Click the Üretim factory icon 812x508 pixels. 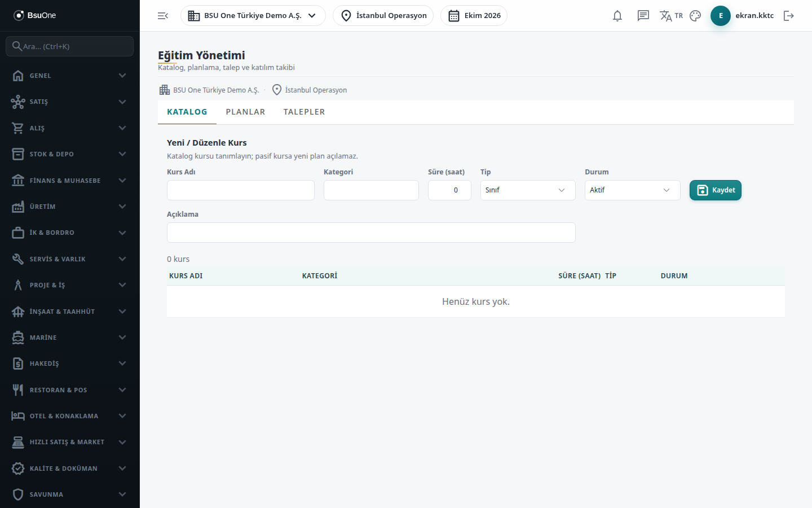tap(18, 207)
